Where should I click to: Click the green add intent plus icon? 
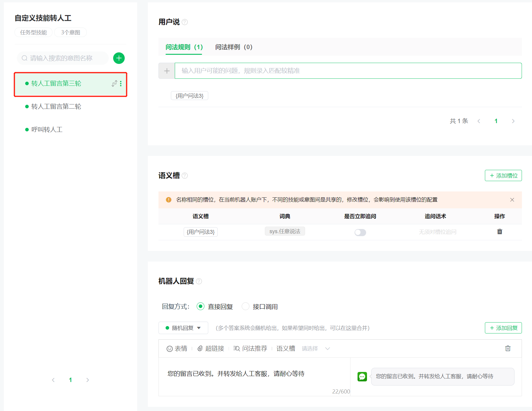(119, 58)
